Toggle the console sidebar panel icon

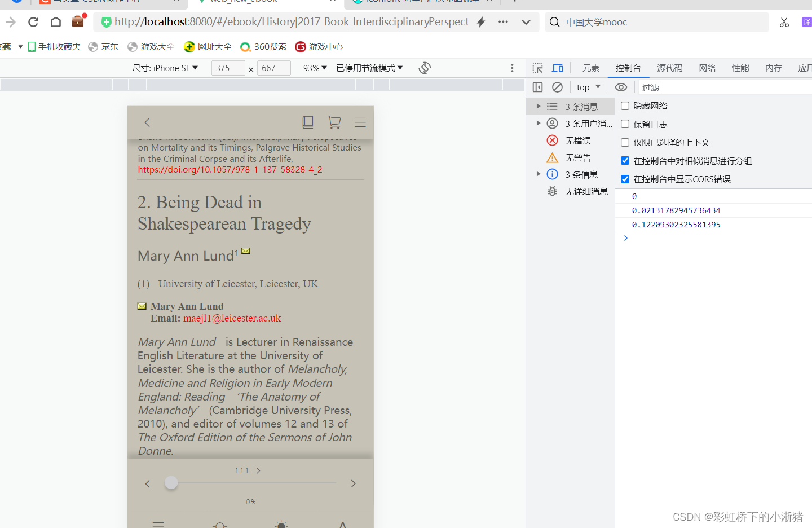point(538,87)
